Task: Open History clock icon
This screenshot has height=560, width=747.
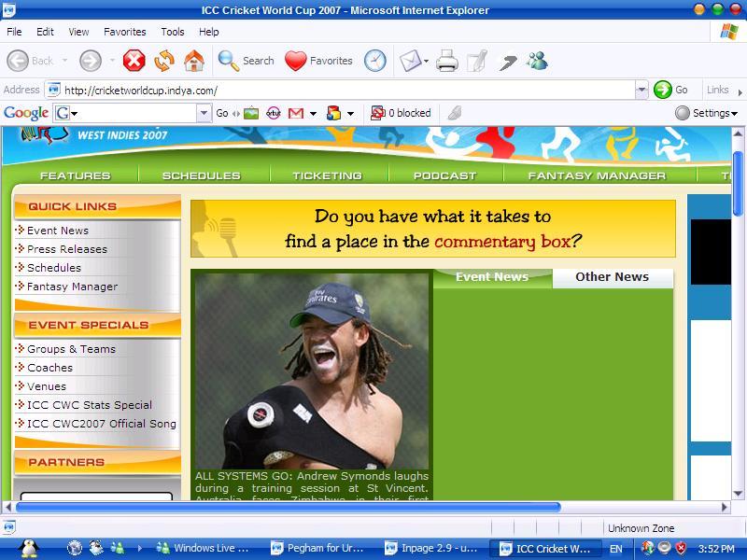Action: pos(375,61)
